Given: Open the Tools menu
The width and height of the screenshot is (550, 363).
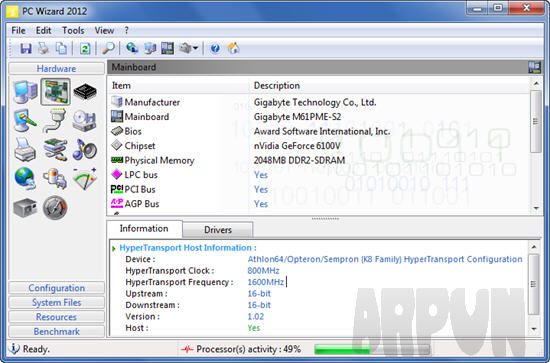Looking at the screenshot, I should coord(73,31).
